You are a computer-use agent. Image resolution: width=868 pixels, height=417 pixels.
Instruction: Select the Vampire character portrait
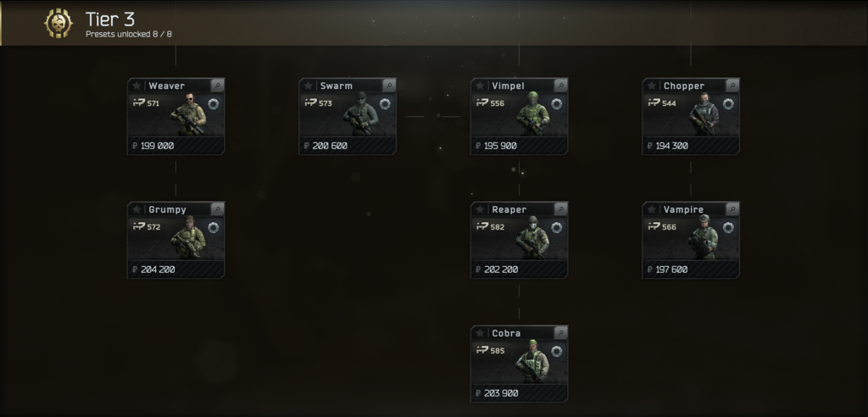point(704,237)
